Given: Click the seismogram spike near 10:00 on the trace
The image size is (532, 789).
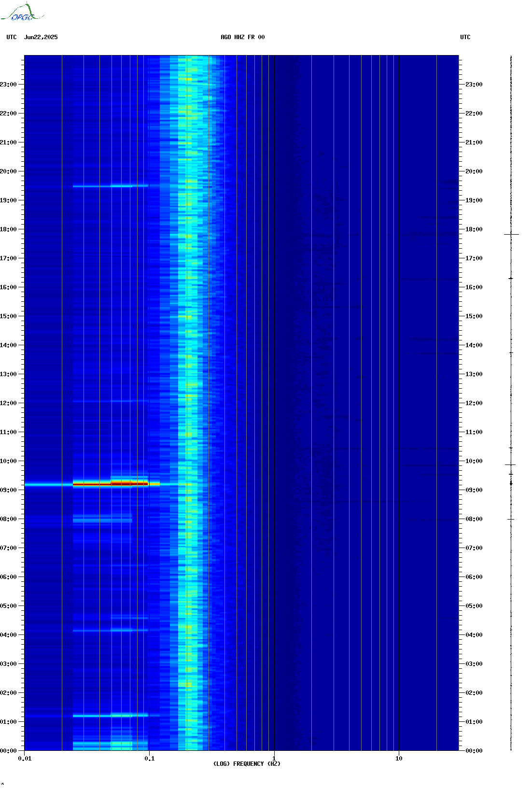Looking at the screenshot, I should tap(511, 465).
